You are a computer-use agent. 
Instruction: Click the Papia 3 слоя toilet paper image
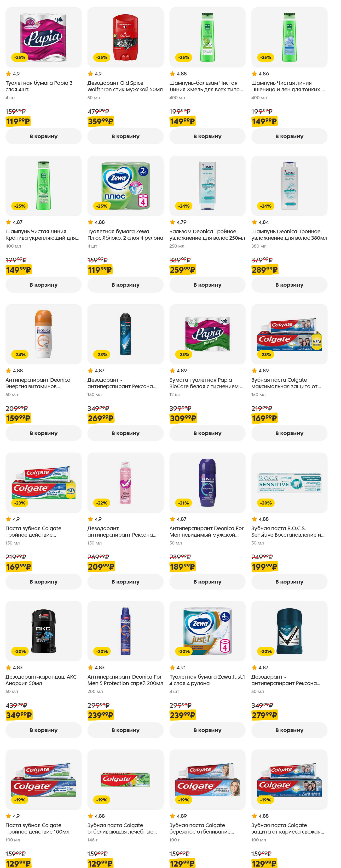[43, 37]
